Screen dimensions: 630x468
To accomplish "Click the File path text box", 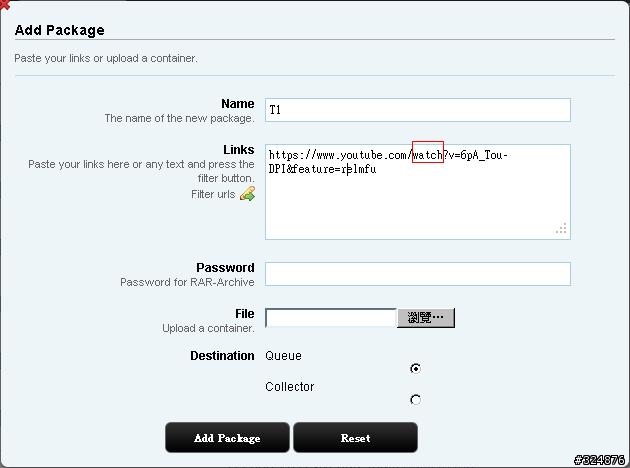I will pyautogui.click(x=331, y=318).
